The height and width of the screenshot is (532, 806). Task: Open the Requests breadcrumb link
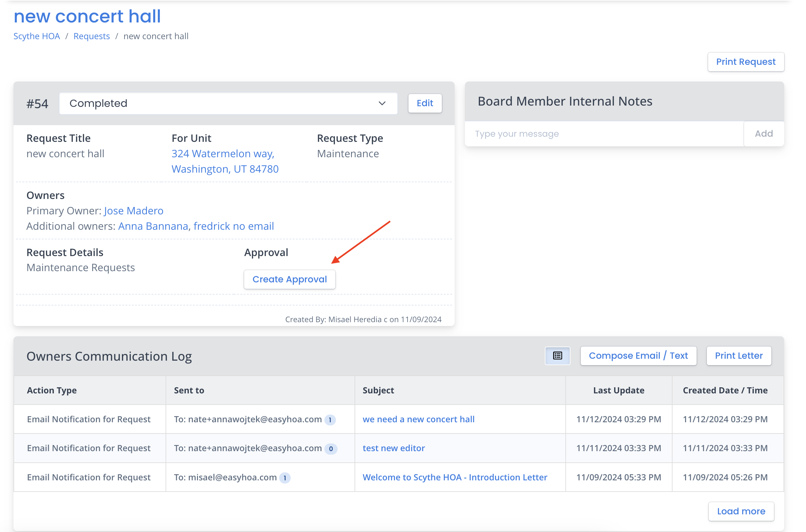(91, 36)
